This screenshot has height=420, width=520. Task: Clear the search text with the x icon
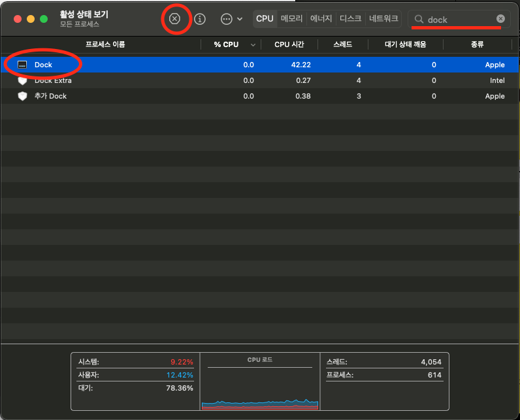click(x=500, y=19)
